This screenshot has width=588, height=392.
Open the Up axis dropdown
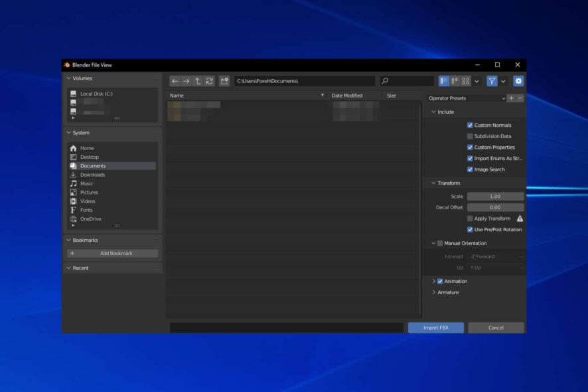tap(495, 268)
